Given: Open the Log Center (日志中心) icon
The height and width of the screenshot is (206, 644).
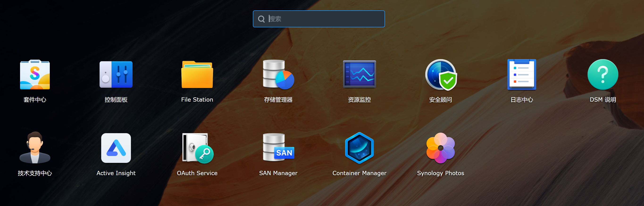Looking at the screenshot, I should pyautogui.click(x=522, y=74).
